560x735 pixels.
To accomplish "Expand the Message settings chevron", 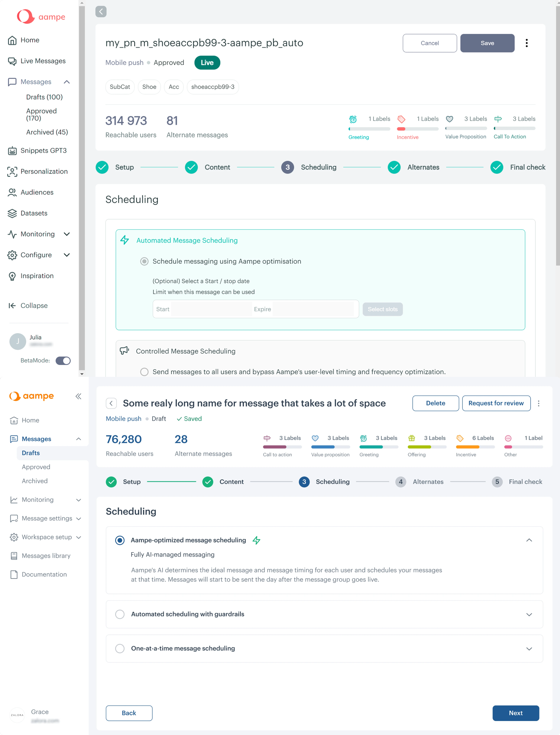I will coord(79,519).
